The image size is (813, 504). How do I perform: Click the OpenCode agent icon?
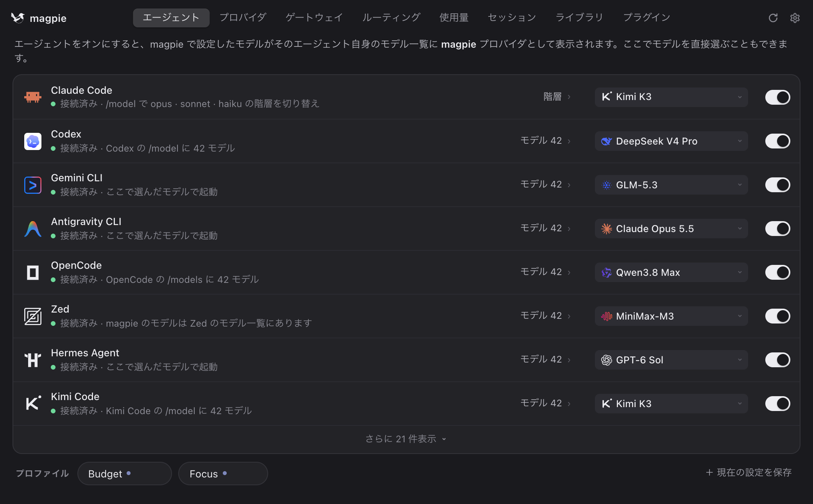tap(33, 272)
